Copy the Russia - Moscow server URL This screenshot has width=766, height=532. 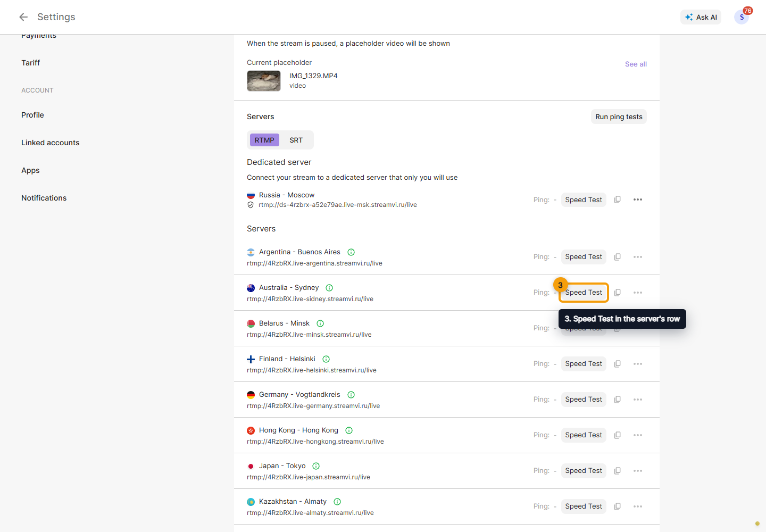[618, 199]
